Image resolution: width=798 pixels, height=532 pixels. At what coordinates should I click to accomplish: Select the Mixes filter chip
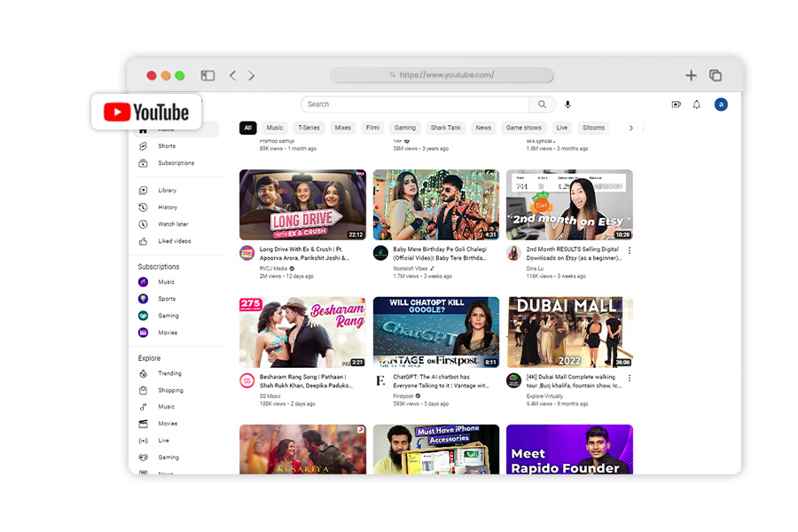coord(343,128)
